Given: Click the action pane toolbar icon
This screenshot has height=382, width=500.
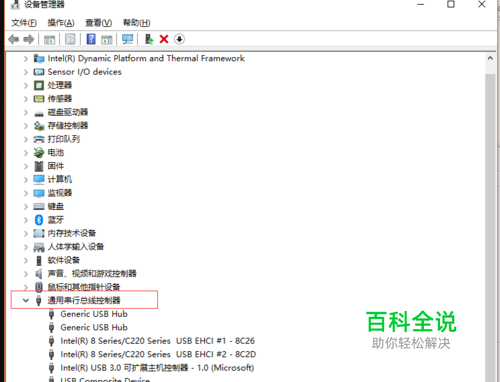Looking at the screenshot, I should [x=107, y=39].
